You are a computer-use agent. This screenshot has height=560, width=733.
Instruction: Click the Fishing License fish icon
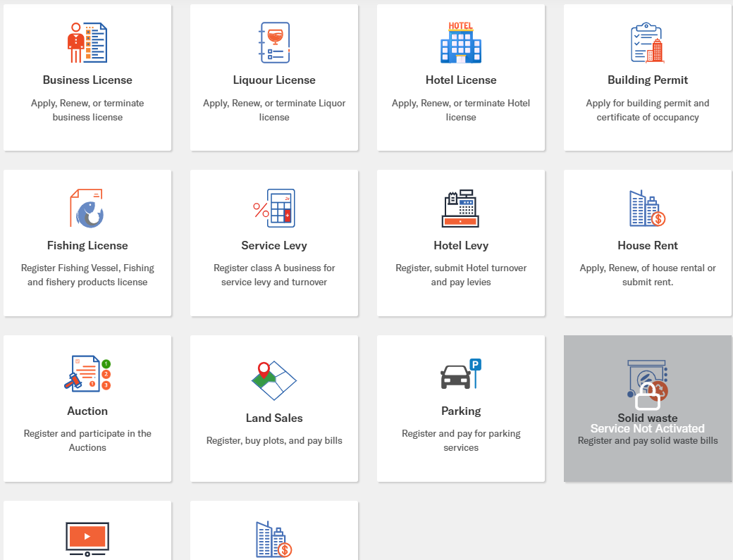(x=87, y=209)
